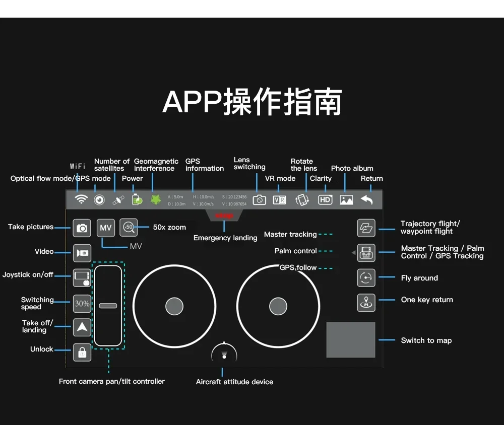The image size is (504, 425).
Task: Click the front camera pan/tilt slider handle
Action: click(108, 306)
